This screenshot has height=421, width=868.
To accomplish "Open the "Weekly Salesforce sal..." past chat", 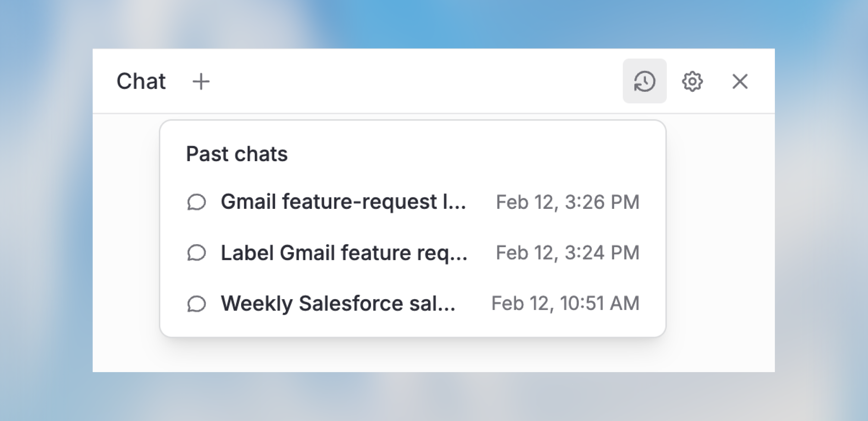I will [x=338, y=303].
